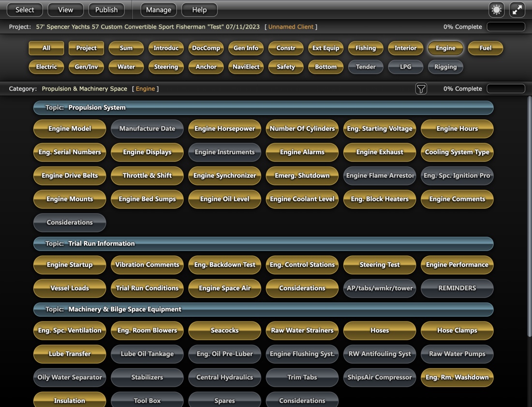532x407 pixels.
Task: Open the Select menu
Action: coord(25,10)
